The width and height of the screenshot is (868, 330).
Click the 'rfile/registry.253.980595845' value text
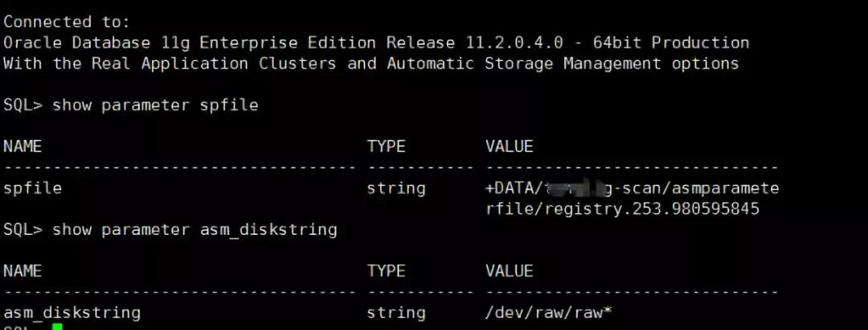(x=622, y=209)
